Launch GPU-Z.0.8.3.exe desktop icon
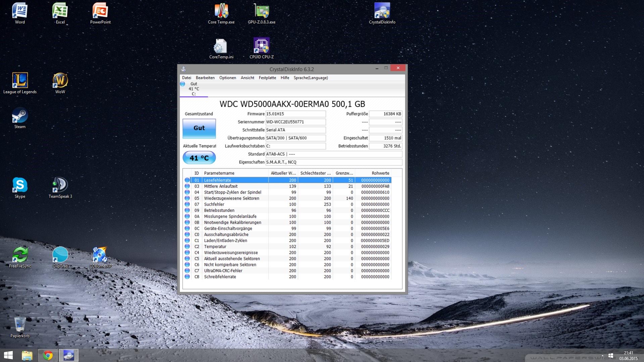644x362 pixels. point(261,13)
